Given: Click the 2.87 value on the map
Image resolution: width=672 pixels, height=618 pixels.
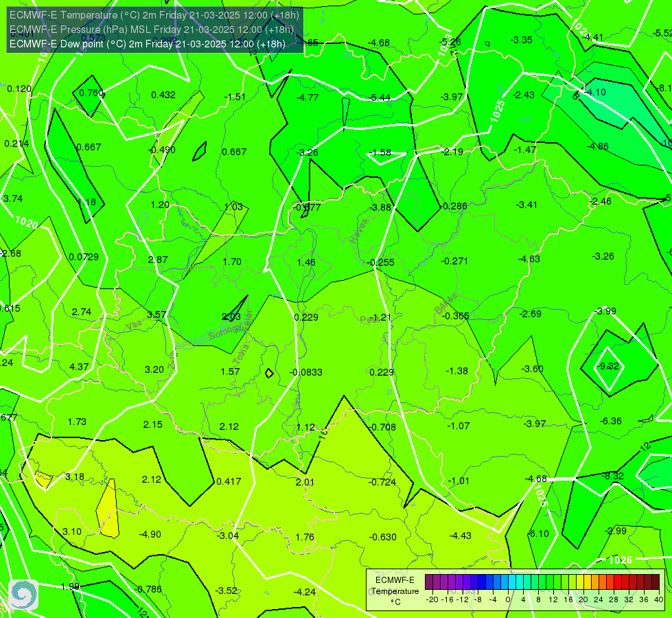Looking at the screenshot, I should pyautogui.click(x=158, y=260).
